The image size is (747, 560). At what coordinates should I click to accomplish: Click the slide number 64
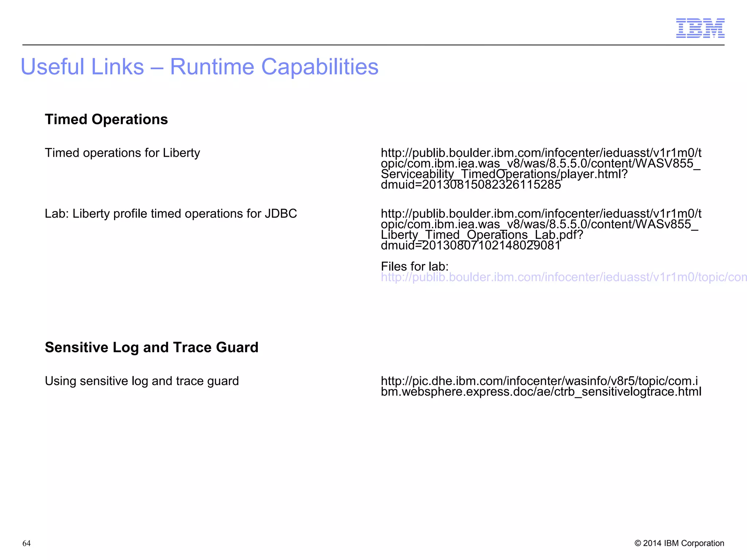coord(27,543)
